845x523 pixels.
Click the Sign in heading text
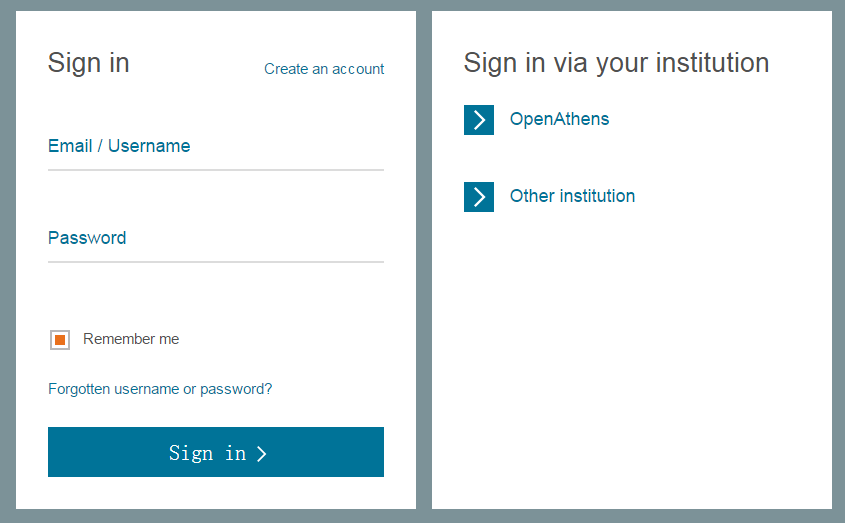pyautogui.click(x=89, y=63)
